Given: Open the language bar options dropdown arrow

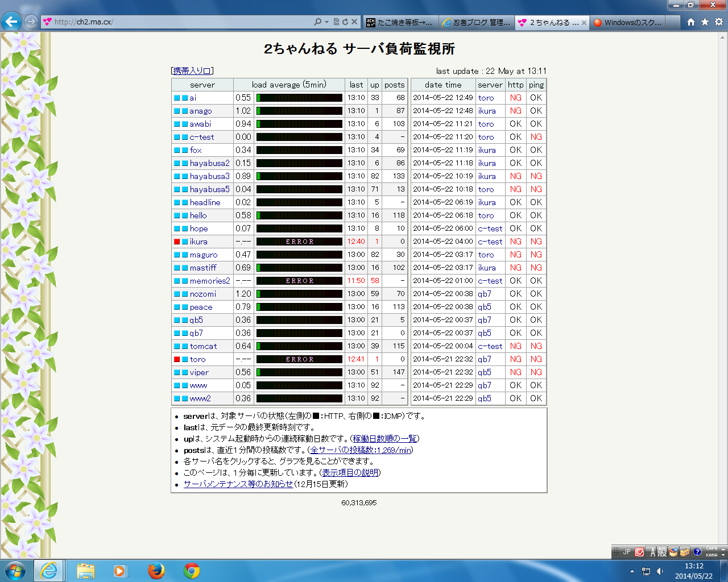Looking at the screenshot, I should [x=723, y=555].
